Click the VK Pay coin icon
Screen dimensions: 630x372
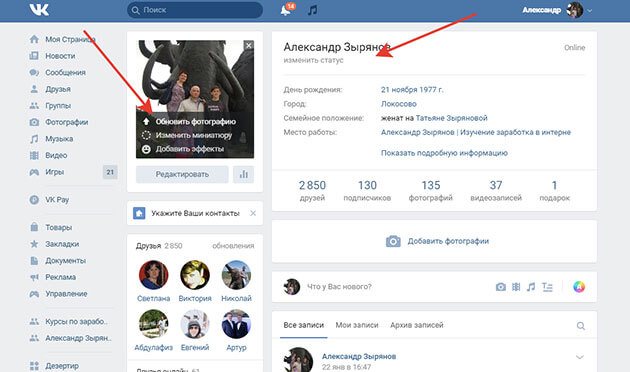[34, 199]
